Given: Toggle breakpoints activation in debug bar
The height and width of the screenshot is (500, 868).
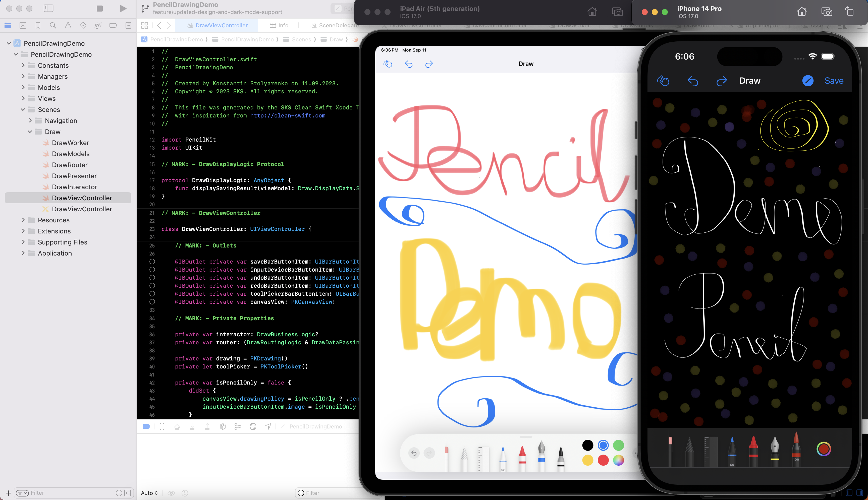Looking at the screenshot, I should coord(146,426).
